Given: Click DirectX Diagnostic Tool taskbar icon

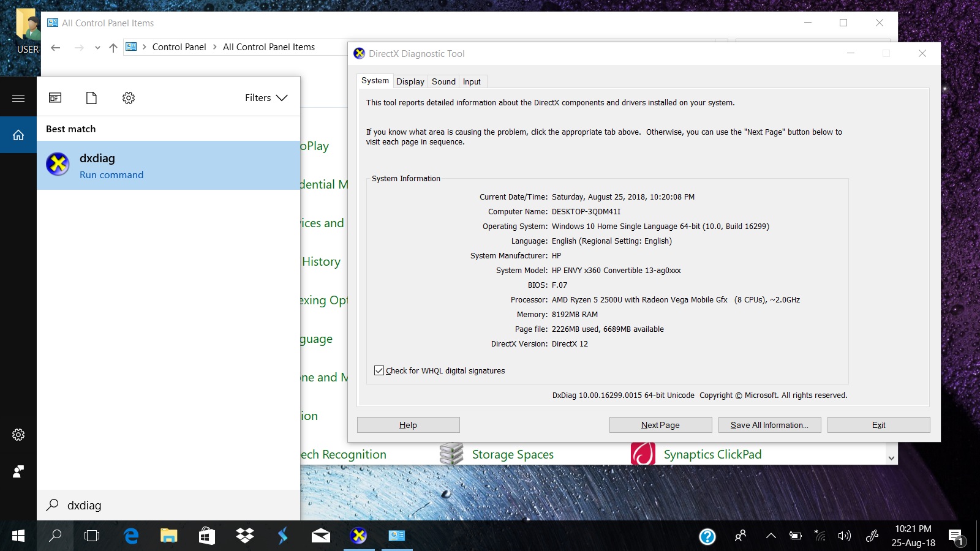Looking at the screenshot, I should click(x=359, y=536).
